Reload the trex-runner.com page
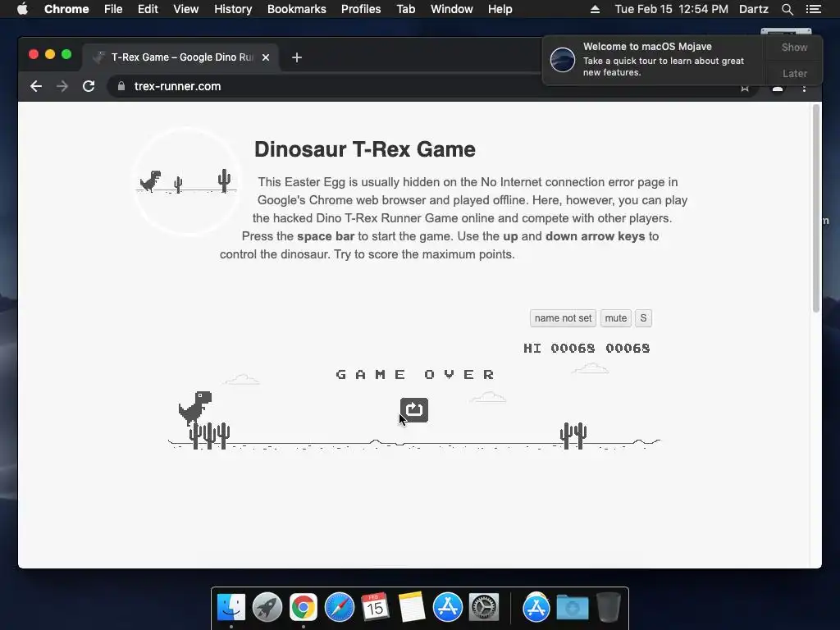 [89, 86]
